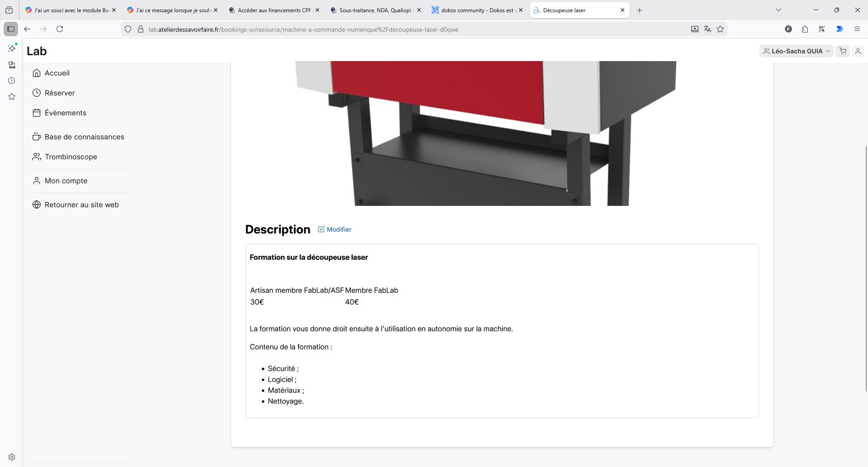Select Réserver in the left navigation

[x=60, y=93]
